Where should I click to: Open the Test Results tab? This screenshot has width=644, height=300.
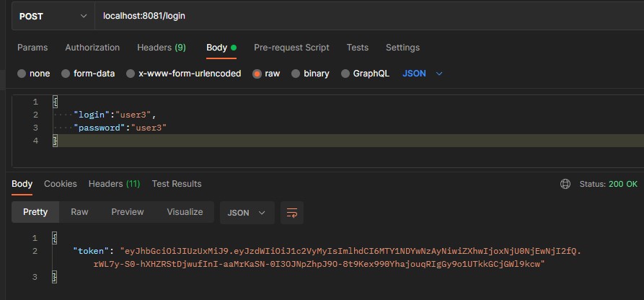click(177, 184)
